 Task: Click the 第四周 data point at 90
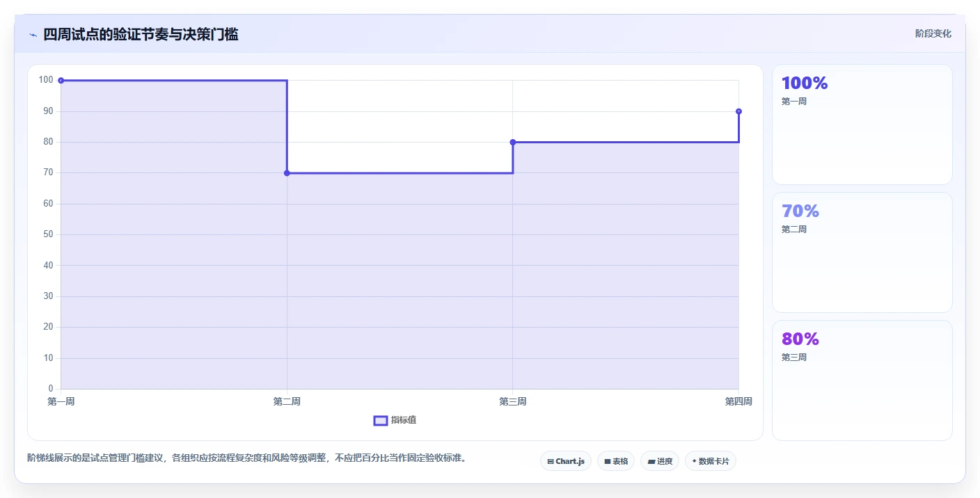click(738, 111)
